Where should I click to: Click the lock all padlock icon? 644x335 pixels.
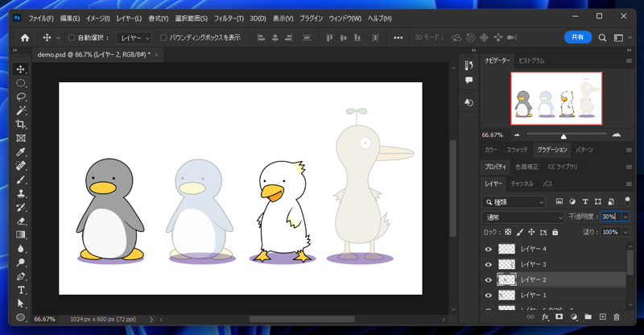pyautogui.click(x=555, y=233)
